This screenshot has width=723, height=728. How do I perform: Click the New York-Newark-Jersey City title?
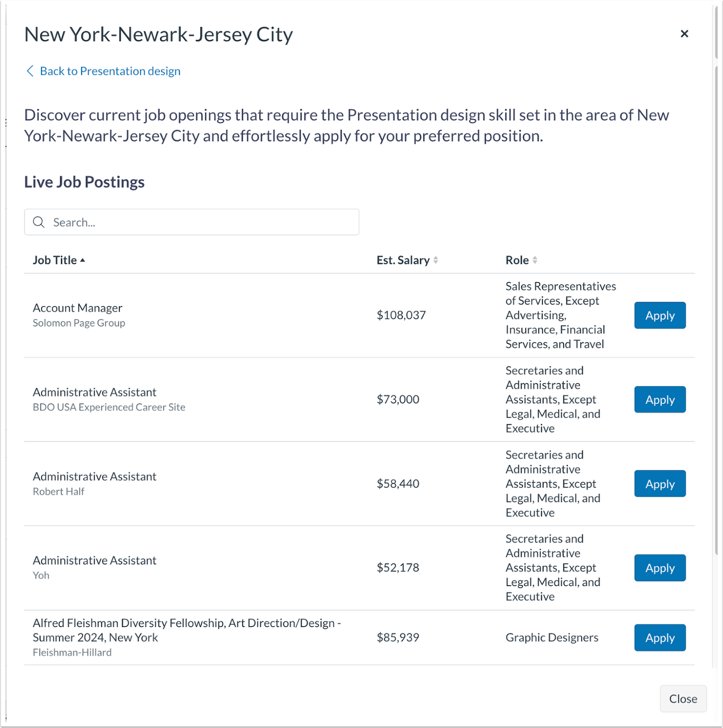pos(158,34)
